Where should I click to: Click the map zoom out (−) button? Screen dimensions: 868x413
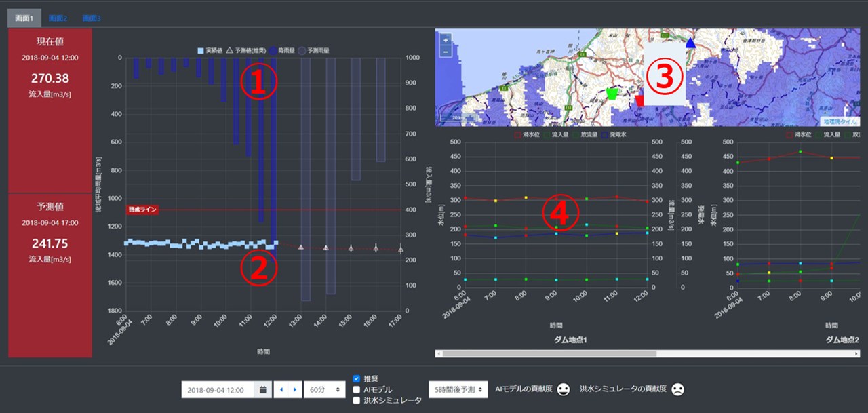446,52
